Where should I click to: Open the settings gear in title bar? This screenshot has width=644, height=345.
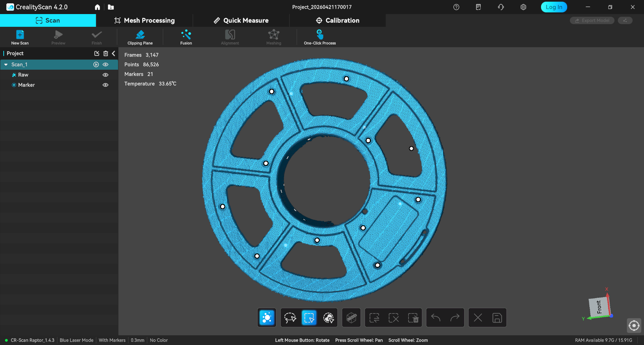[523, 7]
